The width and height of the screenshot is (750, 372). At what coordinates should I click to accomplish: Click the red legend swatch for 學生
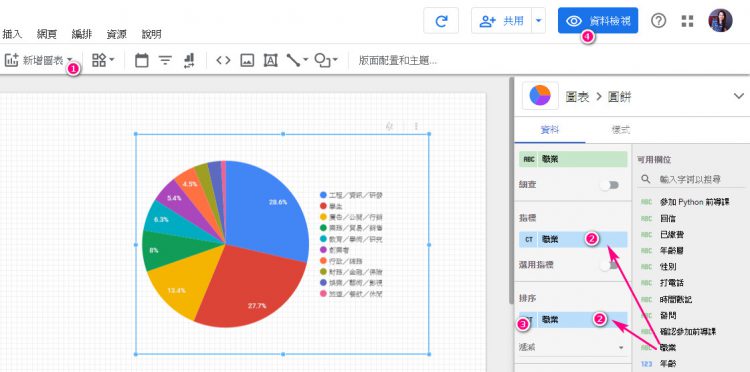click(323, 206)
